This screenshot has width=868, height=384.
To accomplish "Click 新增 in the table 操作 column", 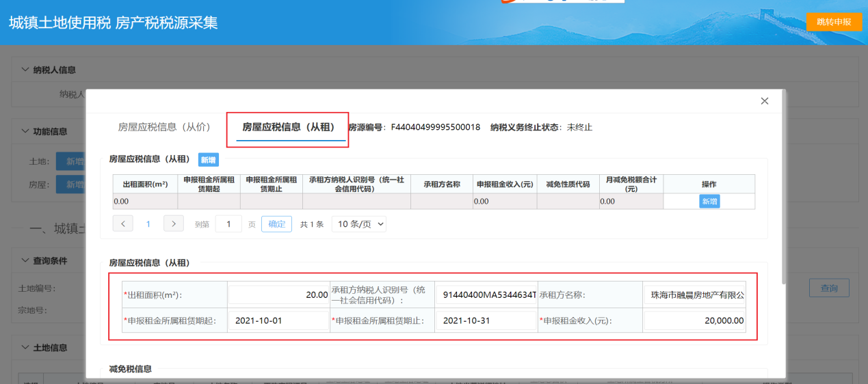I will [709, 202].
